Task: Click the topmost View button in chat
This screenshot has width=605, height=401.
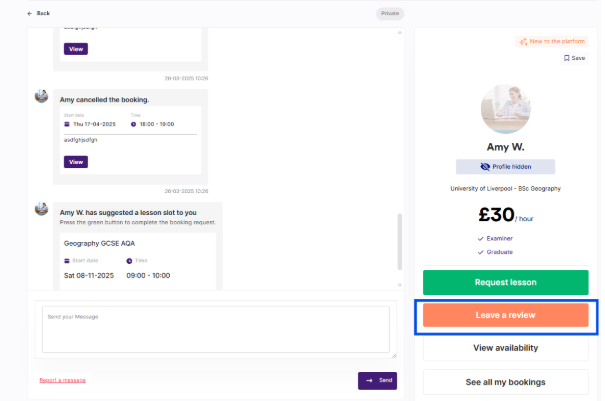Action: tap(77, 48)
